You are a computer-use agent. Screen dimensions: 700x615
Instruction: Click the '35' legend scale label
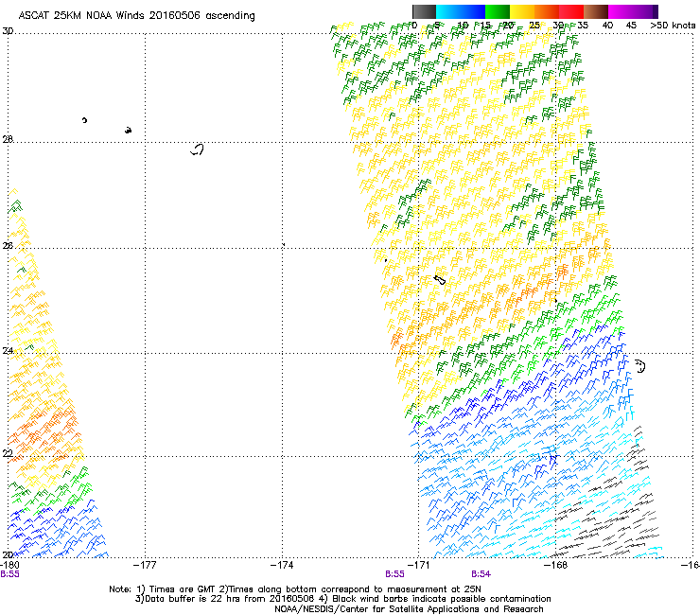coord(583,26)
